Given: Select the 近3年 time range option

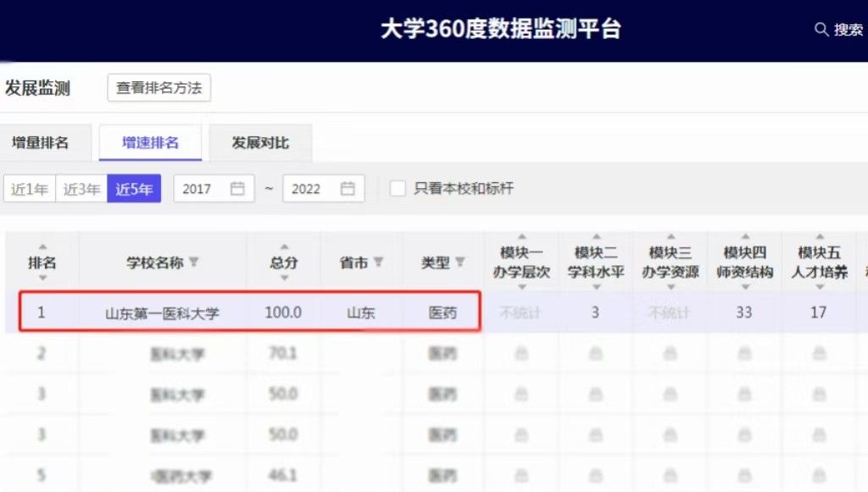Looking at the screenshot, I should [81, 189].
